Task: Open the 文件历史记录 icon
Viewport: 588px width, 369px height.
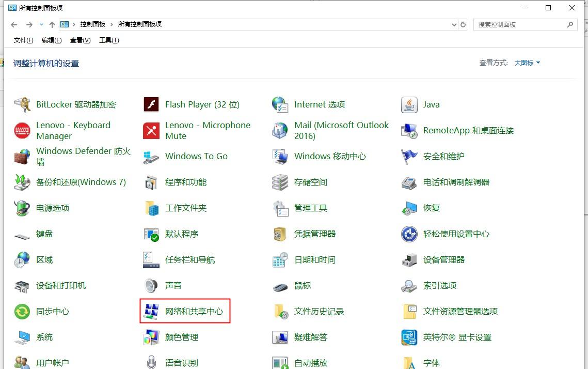Action: 280,312
